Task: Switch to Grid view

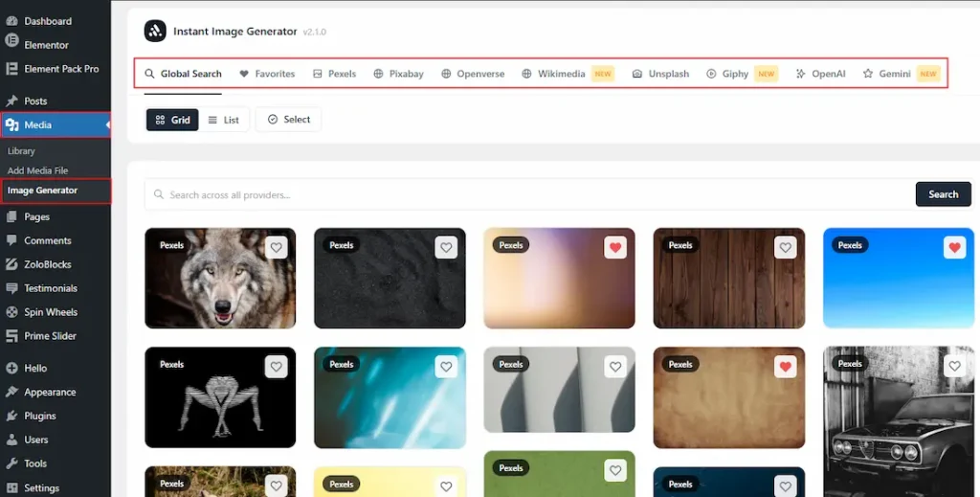Action: click(172, 120)
